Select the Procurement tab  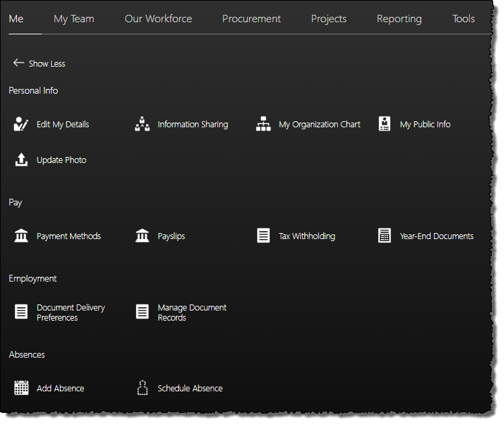tap(252, 19)
